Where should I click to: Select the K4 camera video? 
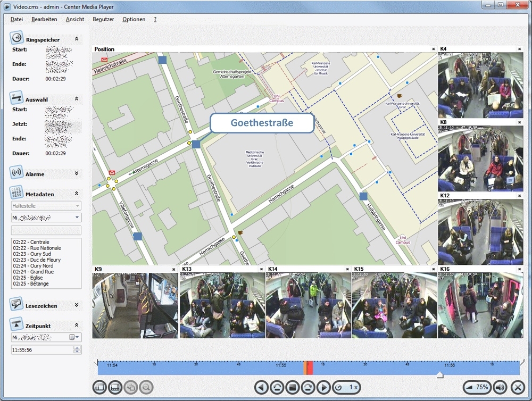pos(480,85)
